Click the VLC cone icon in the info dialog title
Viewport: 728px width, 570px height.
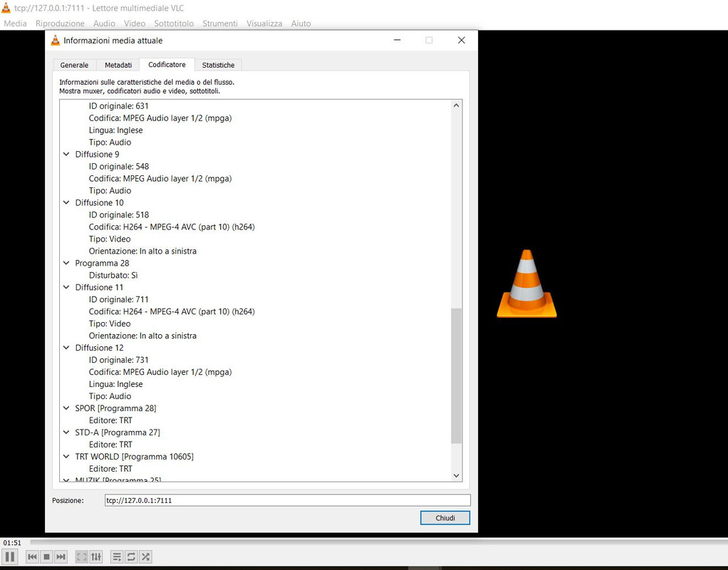point(56,41)
